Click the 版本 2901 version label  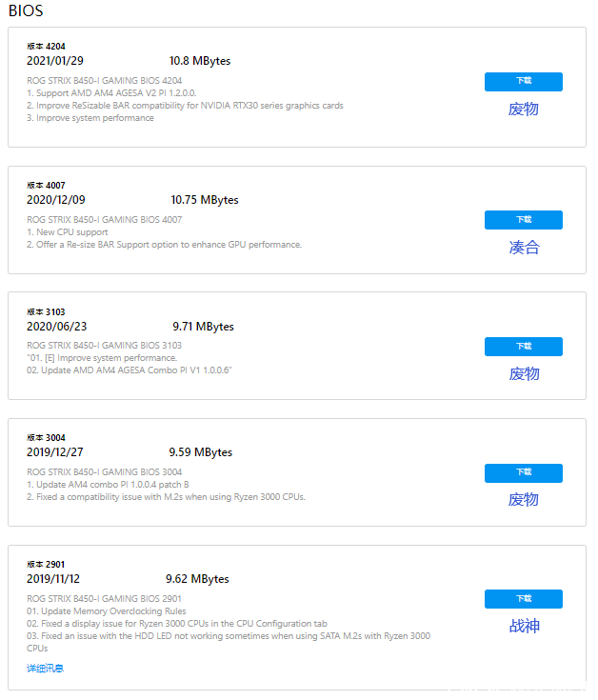coord(46,564)
